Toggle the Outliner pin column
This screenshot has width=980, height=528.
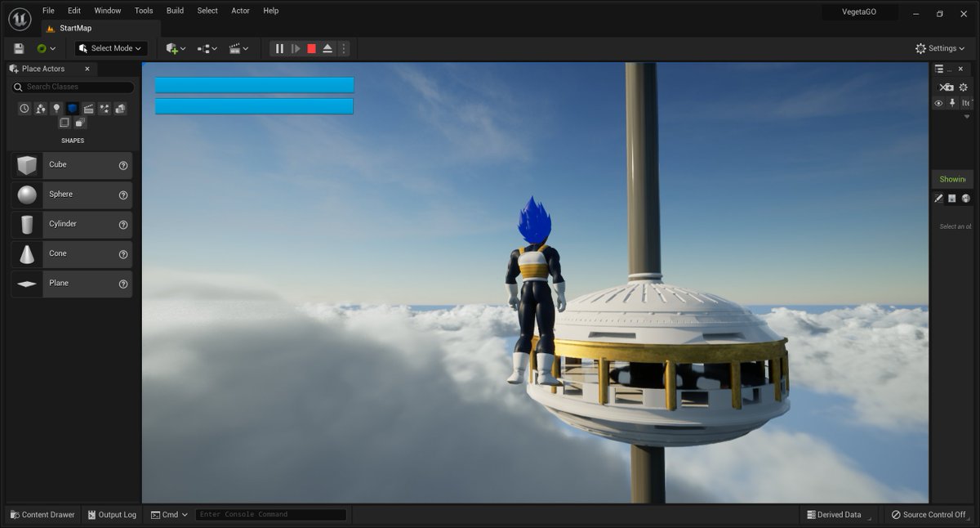pyautogui.click(x=952, y=103)
